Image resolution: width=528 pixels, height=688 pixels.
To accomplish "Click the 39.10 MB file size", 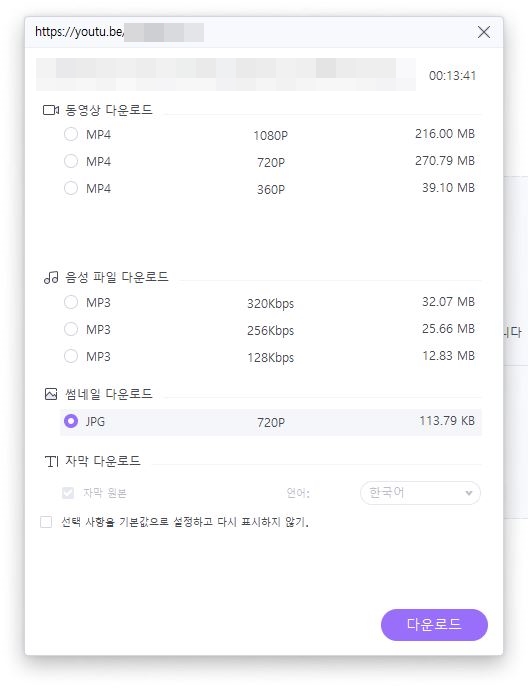I will [x=449, y=188].
